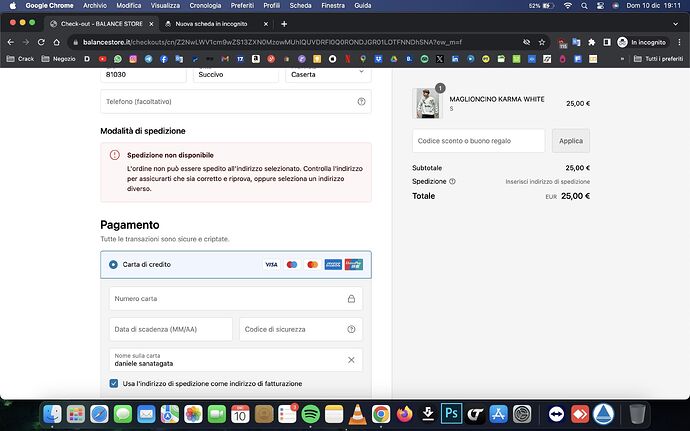Open the Preferiti menu
Screen dimensions: 690x431
coord(242,6)
